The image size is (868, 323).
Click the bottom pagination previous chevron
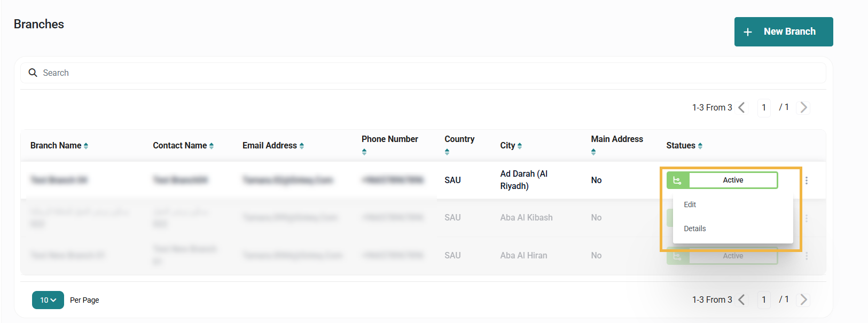(741, 300)
